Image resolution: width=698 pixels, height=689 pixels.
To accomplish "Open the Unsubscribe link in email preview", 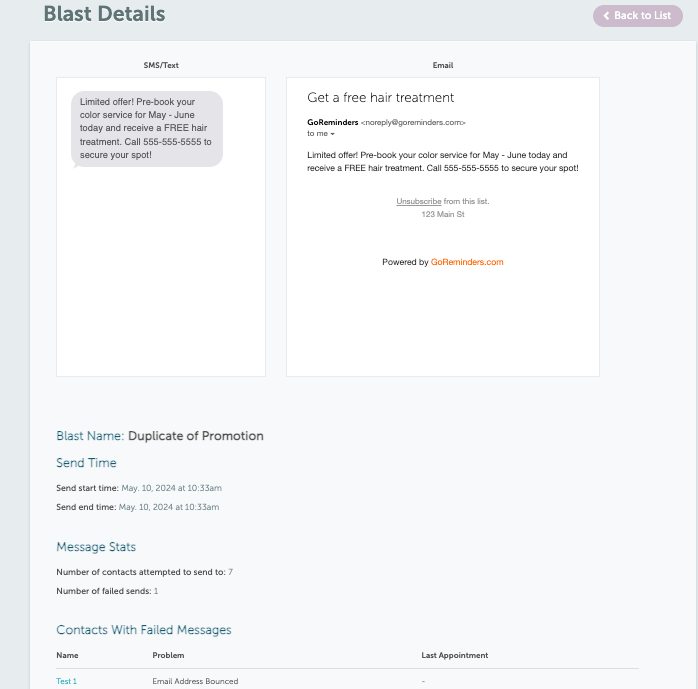I will click(418, 201).
